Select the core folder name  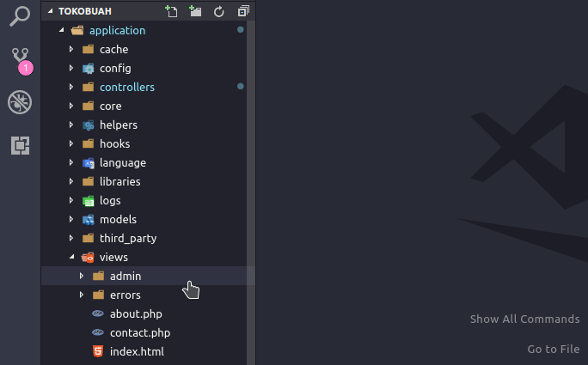point(111,106)
